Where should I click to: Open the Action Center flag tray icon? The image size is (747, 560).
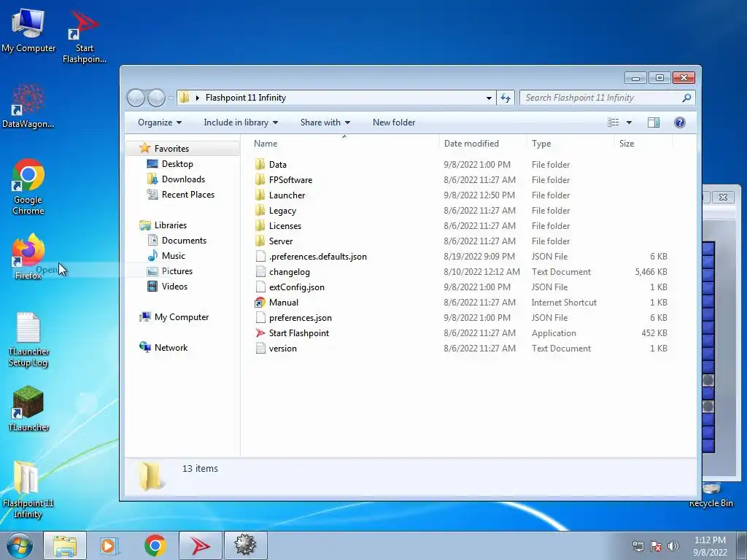(656, 546)
